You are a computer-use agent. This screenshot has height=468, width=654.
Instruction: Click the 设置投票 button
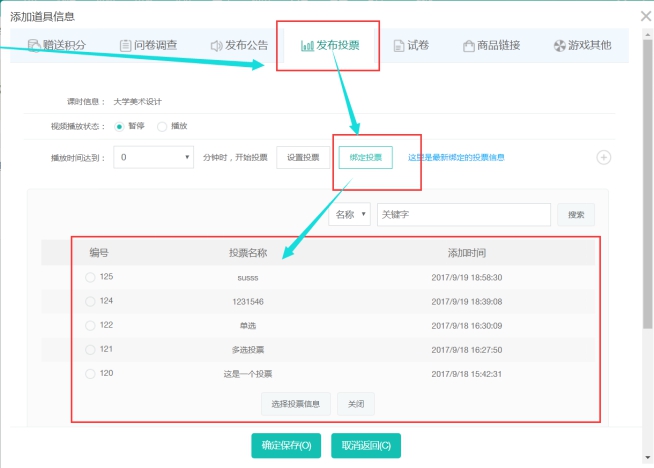pos(303,158)
